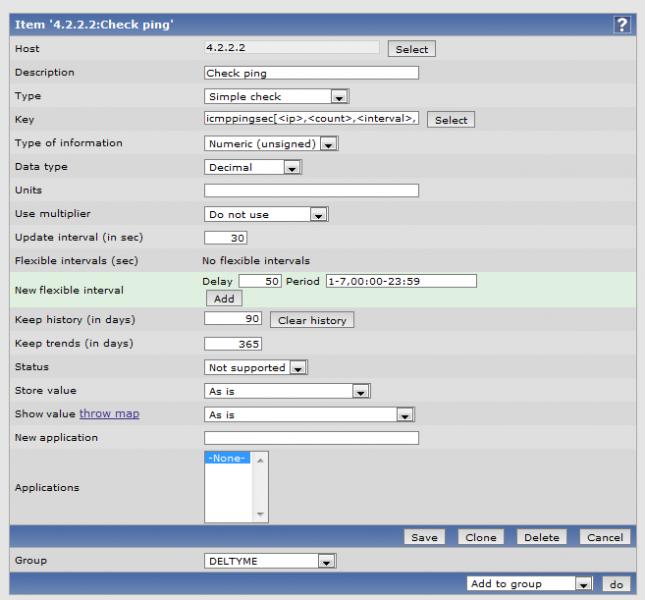Click the help question mark icon
This screenshot has height=600, width=645.
point(624,26)
